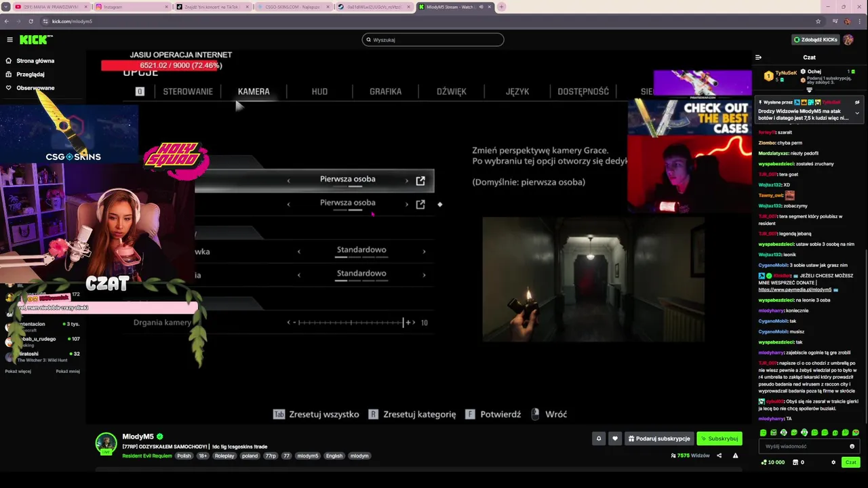Turn on stream notifications with the bell icon
Viewport: 868px width, 488px height.
tap(599, 439)
